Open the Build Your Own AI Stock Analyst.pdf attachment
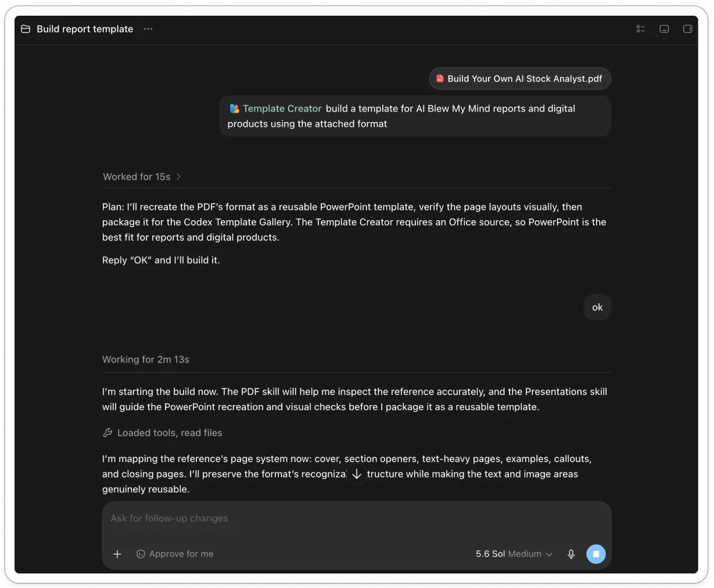The image size is (714, 588). (520, 78)
